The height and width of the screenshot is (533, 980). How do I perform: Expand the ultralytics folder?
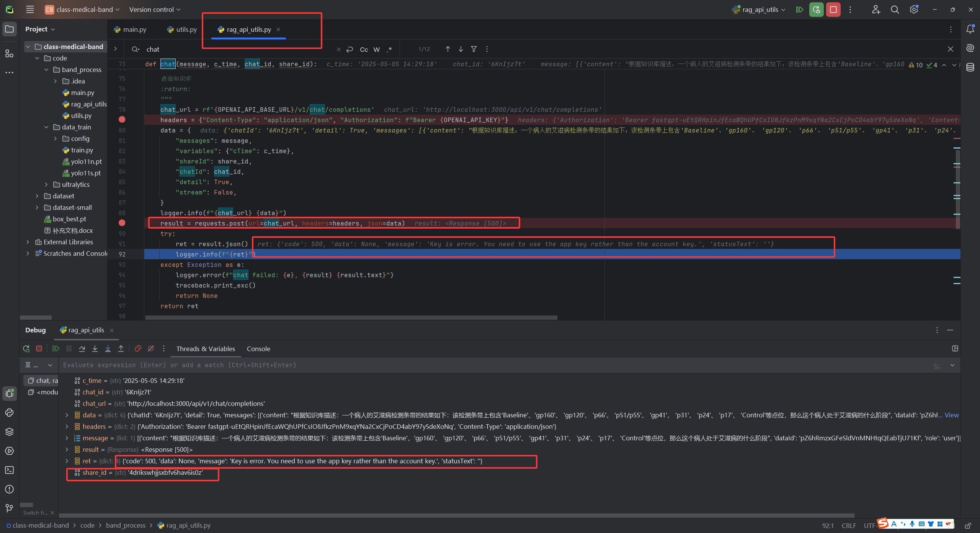point(46,185)
